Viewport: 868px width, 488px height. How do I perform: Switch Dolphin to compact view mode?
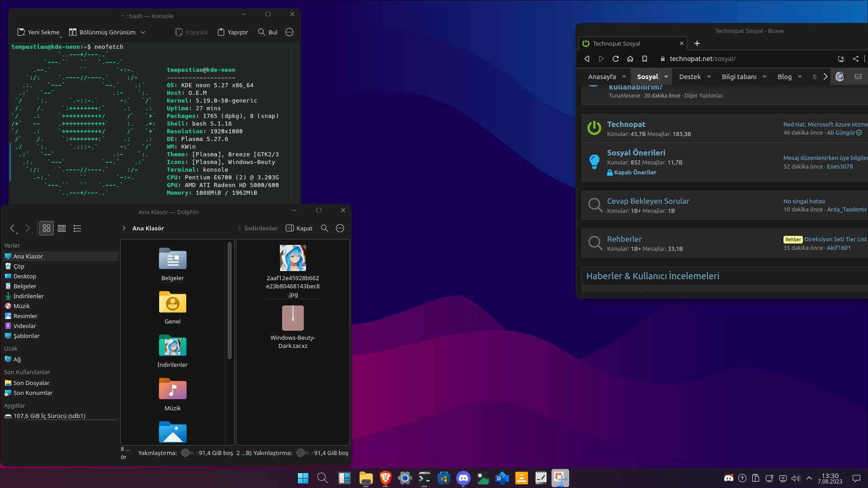(62, 228)
